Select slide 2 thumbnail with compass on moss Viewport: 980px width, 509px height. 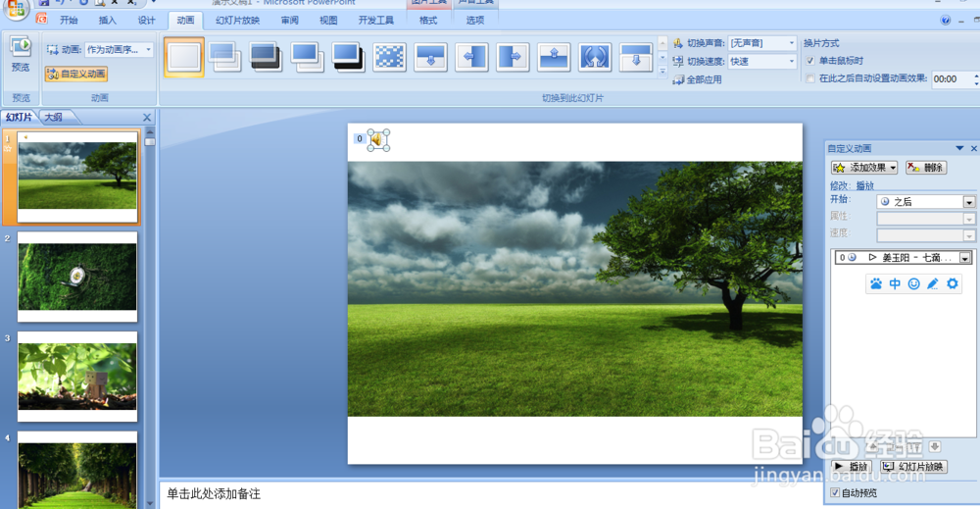[76, 277]
